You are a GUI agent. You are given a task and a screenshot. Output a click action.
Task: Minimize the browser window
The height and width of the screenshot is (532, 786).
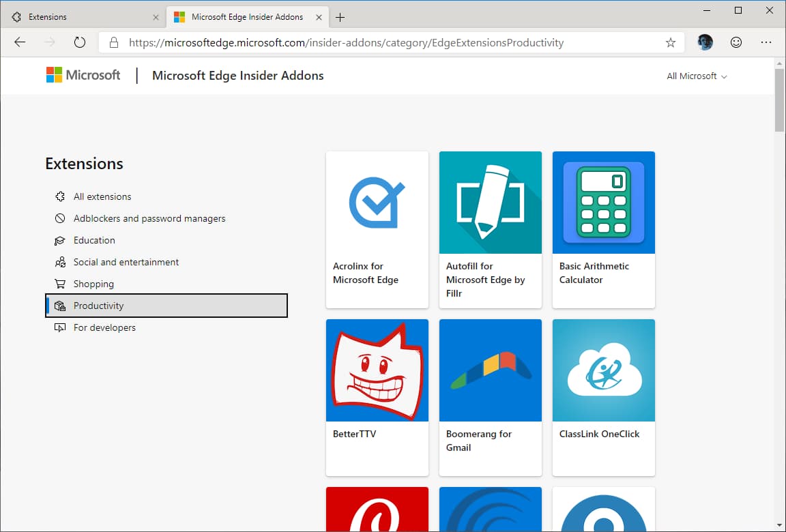pyautogui.click(x=707, y=10)
